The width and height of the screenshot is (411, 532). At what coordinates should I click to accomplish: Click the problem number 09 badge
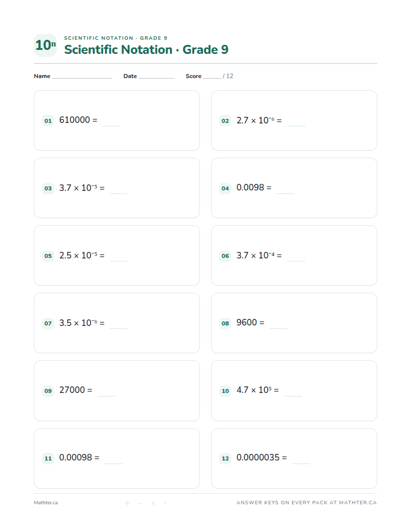48,391
